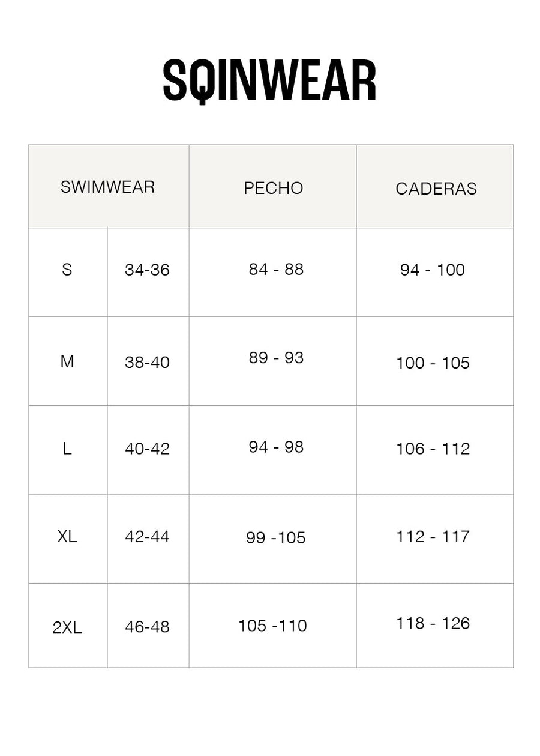
Task: Click the 112 - 117 caderas value
Action: [433, 536]
